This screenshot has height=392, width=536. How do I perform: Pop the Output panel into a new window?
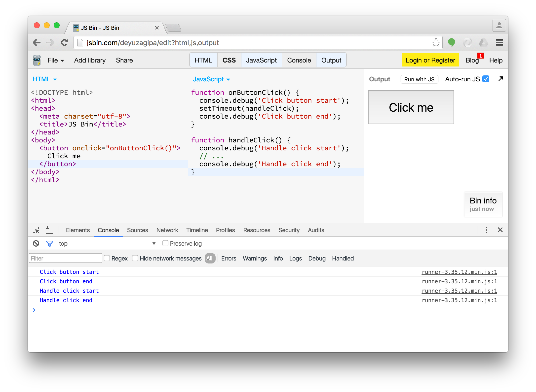pyautogui.click(x=501, y=79)
